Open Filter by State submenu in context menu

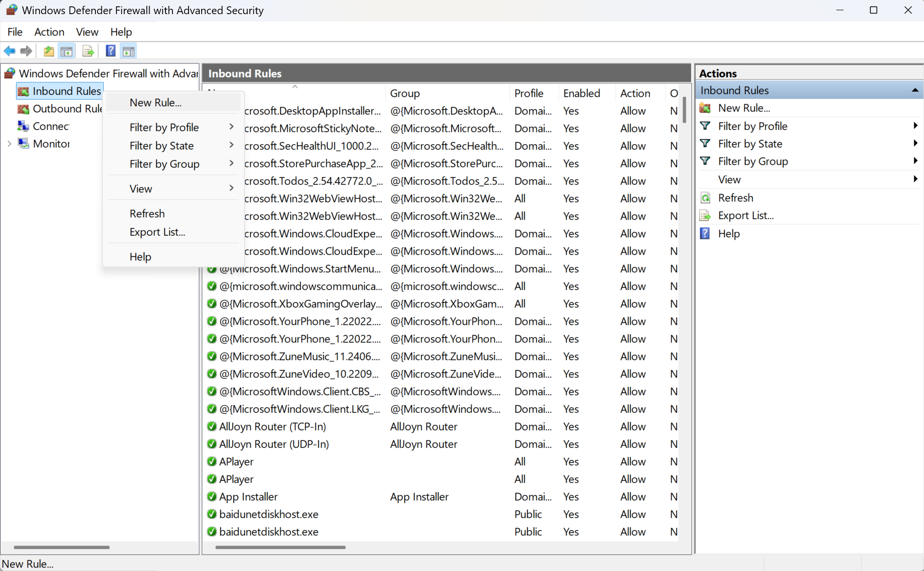[173, 146]
